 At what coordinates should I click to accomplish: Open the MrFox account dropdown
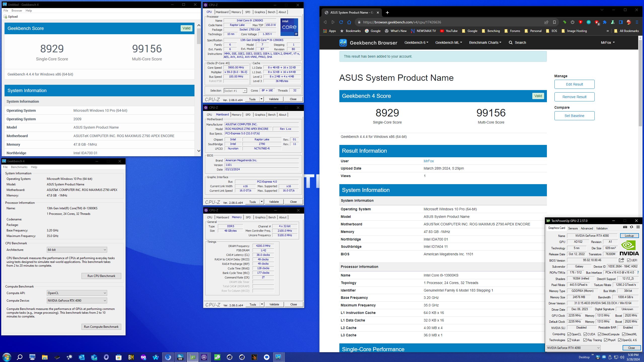(608, 43)
